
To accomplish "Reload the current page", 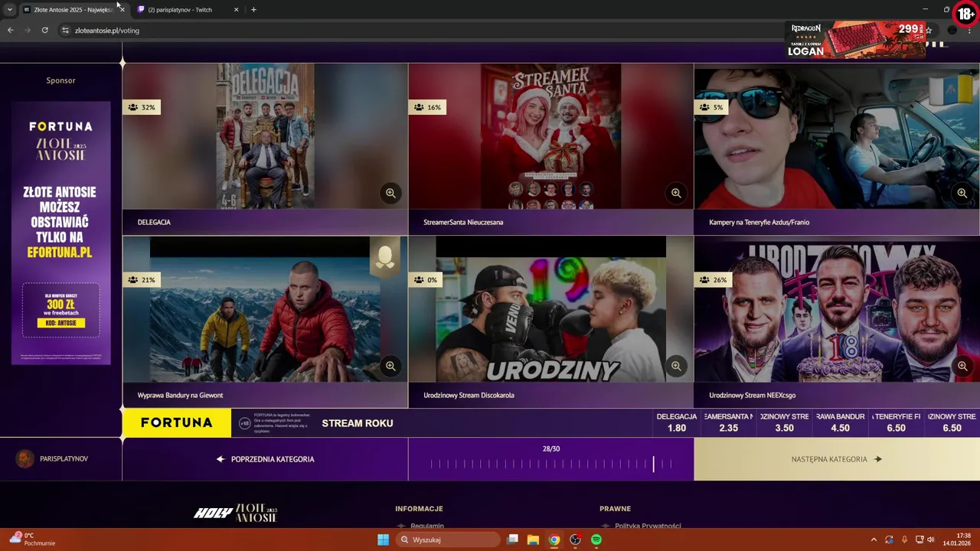I will coord(44,31).
